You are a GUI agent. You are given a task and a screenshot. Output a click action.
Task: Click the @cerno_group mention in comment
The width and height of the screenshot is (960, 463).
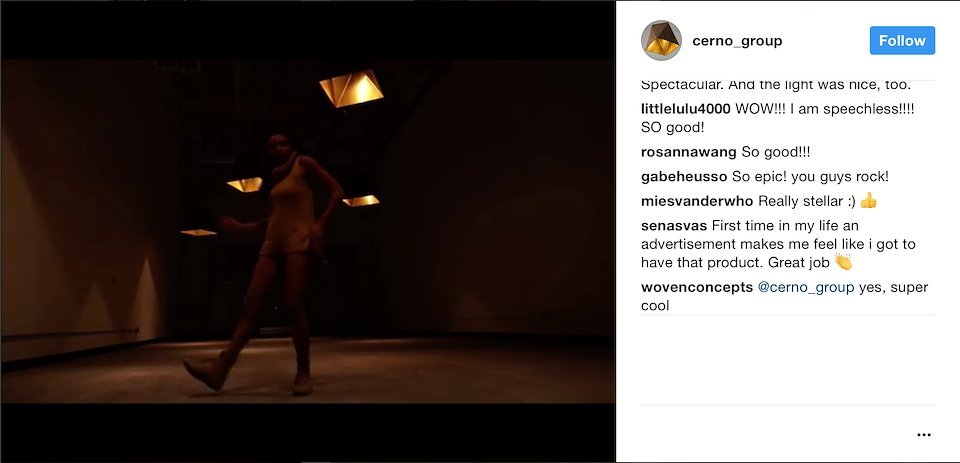click(x=806, y=287)
